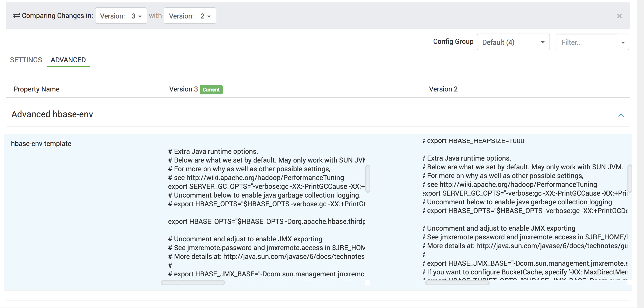644x308 pixels.
Task: Click the hbase-env template property name
Action: pos(41,143)
